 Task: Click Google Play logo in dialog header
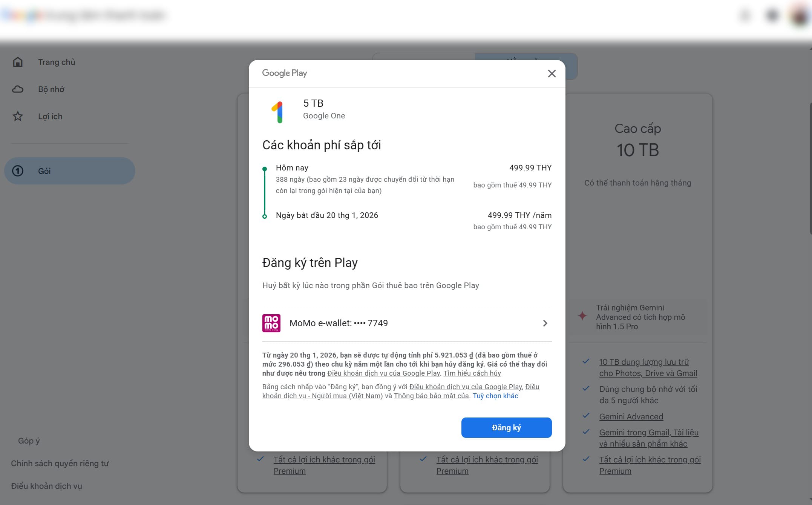pos(285,73)
